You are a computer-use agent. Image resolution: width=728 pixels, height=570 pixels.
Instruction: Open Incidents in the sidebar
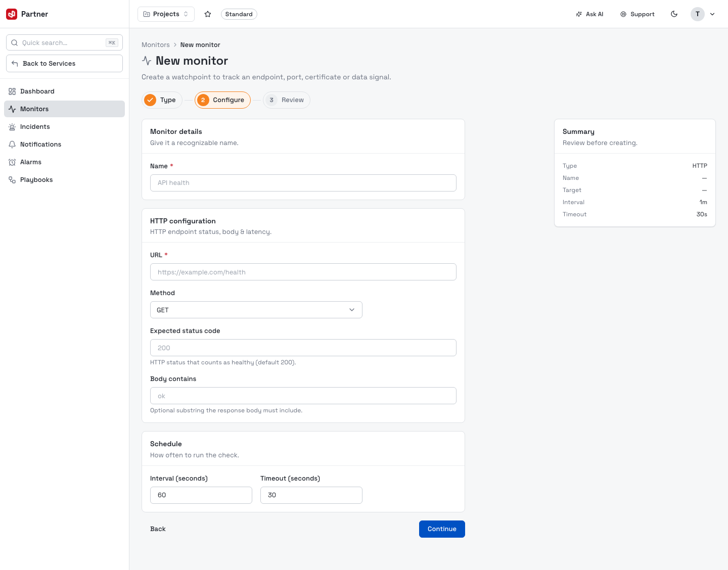pyautogui.click(x=64, y=127)
